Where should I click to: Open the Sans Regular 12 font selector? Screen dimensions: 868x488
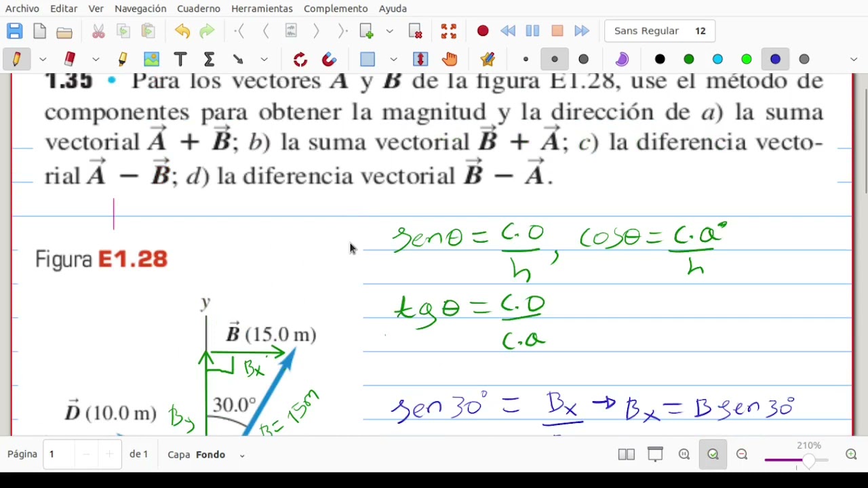pyautogui.click(x=660, y=31)
